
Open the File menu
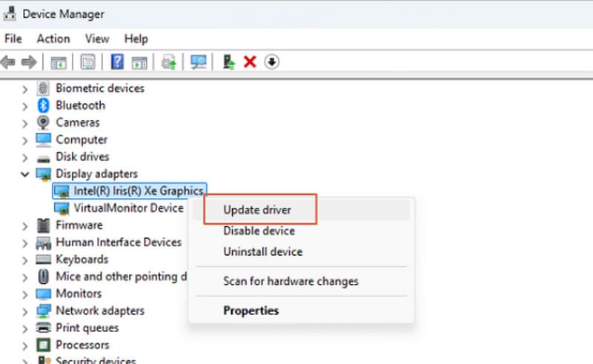click(x=13, y=39)
